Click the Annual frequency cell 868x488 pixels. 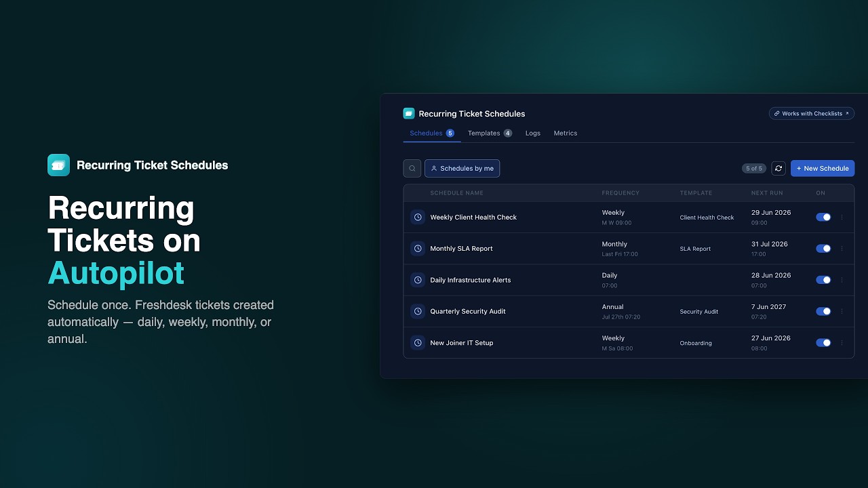[x=612, y=306]
